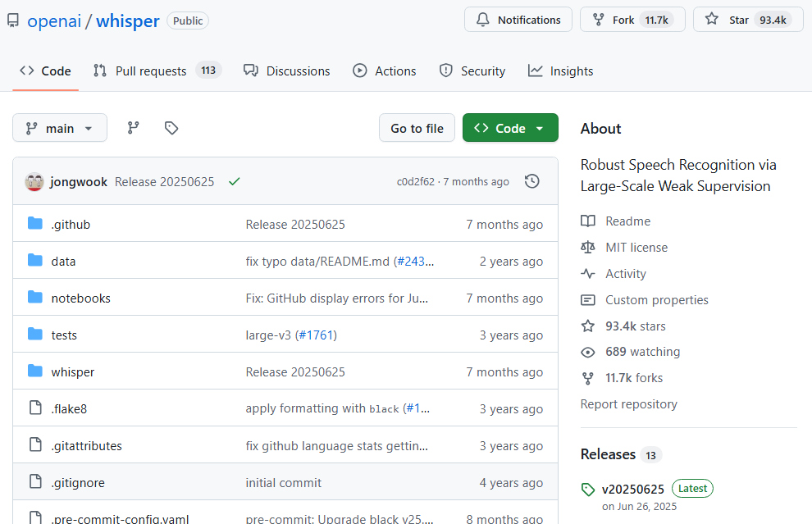Open the .gitignore file
This screenshot has width=812, height=524.
pos(78,482)
